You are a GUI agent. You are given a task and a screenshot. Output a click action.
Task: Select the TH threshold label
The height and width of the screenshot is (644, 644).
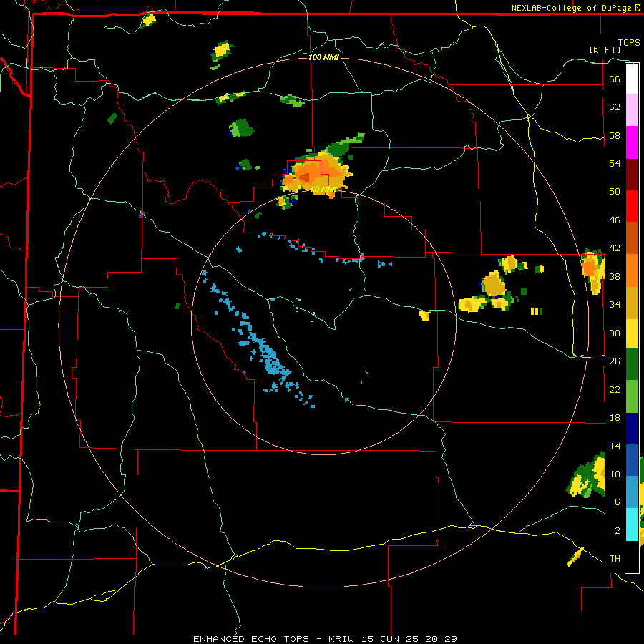point(615,559)
